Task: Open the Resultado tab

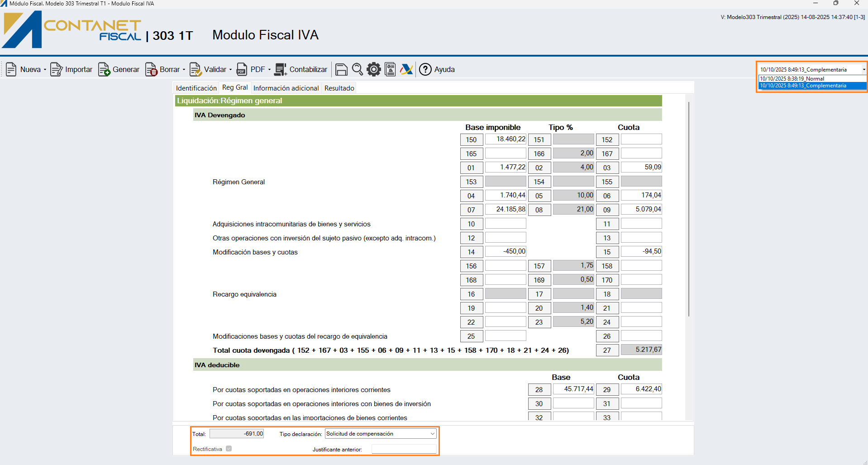Action: (339, 88)
